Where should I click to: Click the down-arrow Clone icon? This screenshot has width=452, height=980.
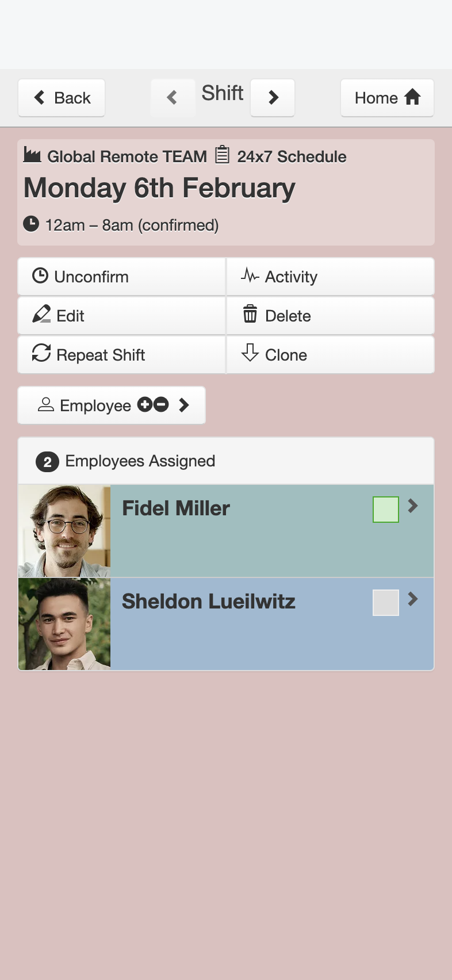(x=250, y=353)
